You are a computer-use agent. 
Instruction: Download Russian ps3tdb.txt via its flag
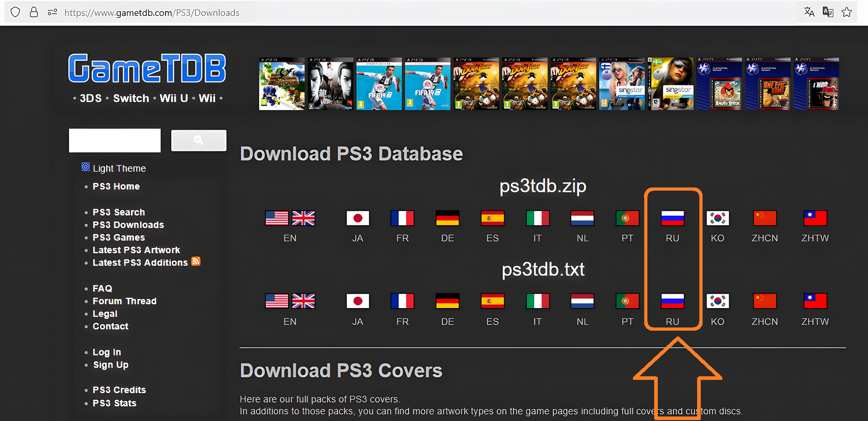click(673, 301)
